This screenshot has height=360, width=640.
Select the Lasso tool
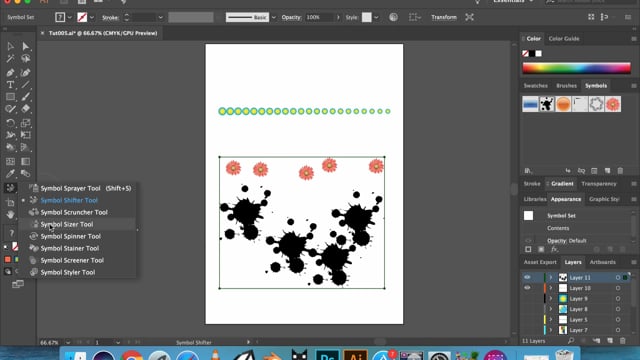pyautogui.click(x=25, y=59)
